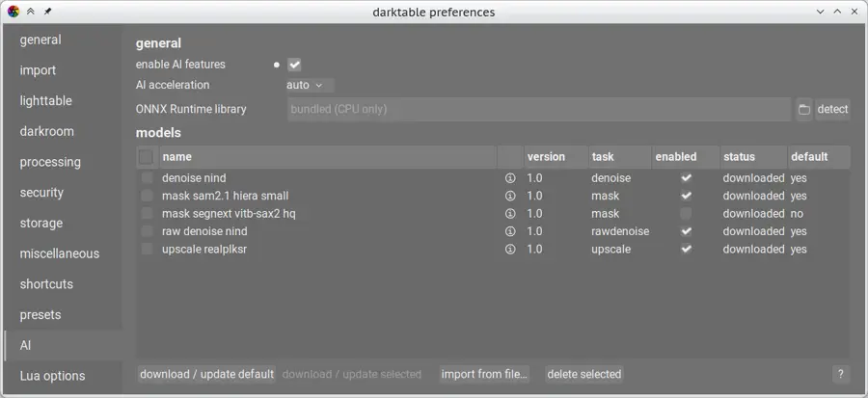Disable mask sam2.1 hiera small enabled checkbox
This screenshot has width=868, height=398.
coord(686,196)
